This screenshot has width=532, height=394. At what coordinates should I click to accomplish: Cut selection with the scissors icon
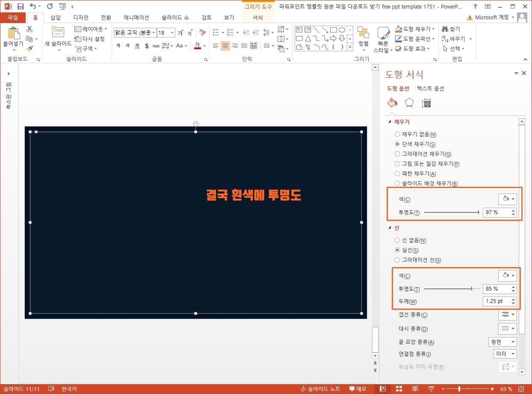click(x=30, y=29)
